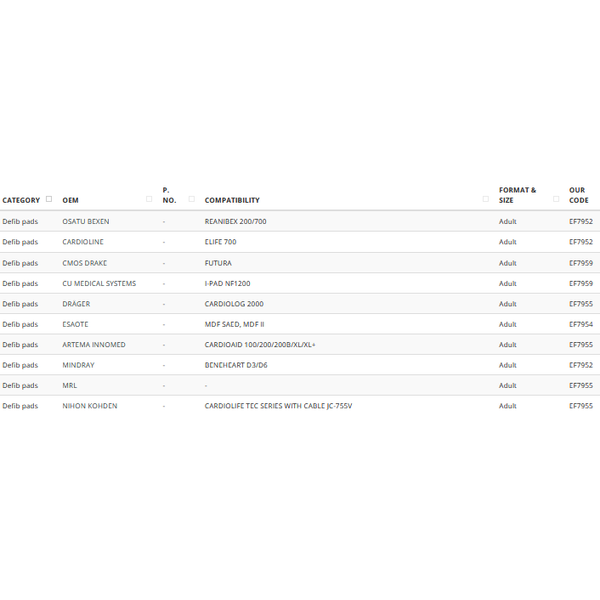This screenshot has height=600, width=600.
Task: Select the MRL row
Action: pos(300,385)
